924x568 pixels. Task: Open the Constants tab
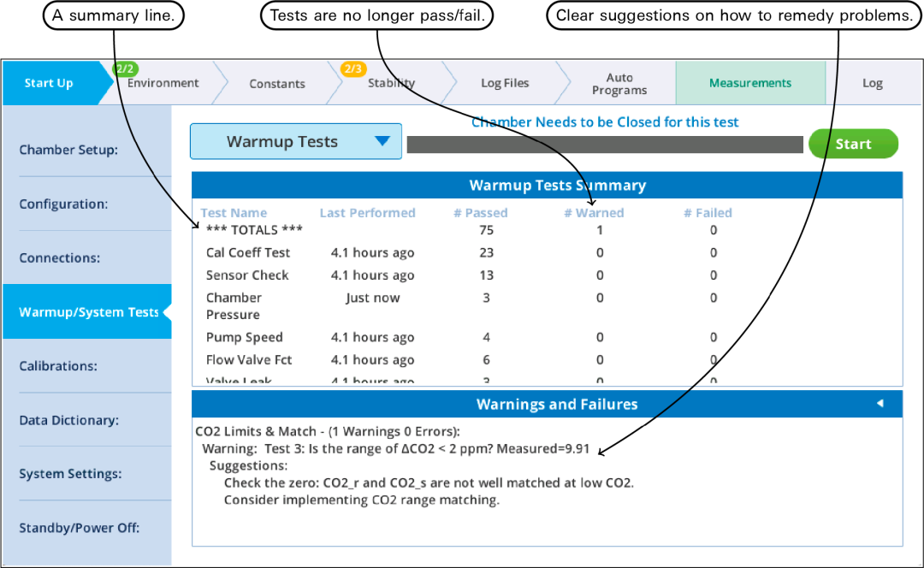tap(277, 84)
